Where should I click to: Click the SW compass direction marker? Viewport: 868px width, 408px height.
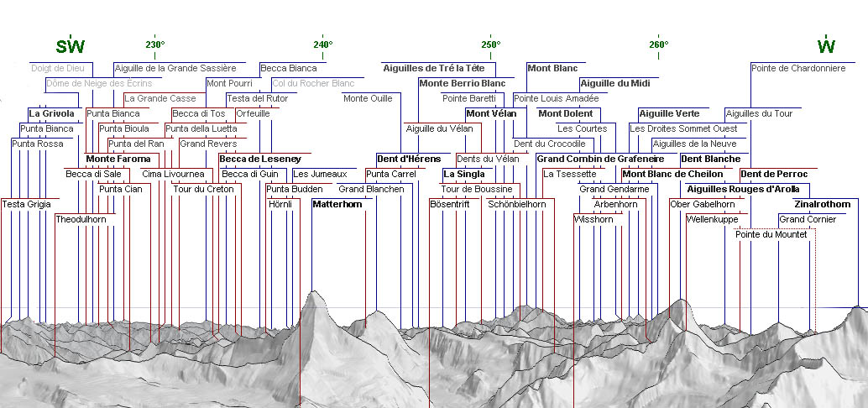click(71, 46)
